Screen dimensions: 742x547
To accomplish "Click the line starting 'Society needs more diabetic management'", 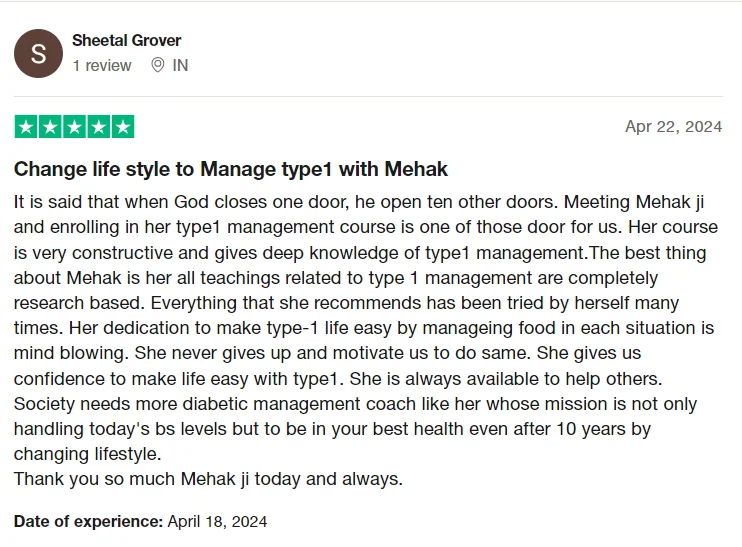I will (x=355, y=404).
